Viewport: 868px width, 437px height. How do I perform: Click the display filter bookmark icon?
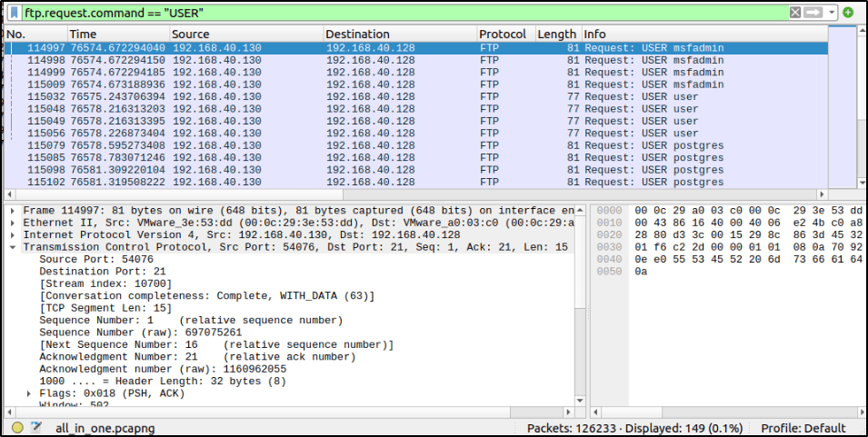point(14,13)
